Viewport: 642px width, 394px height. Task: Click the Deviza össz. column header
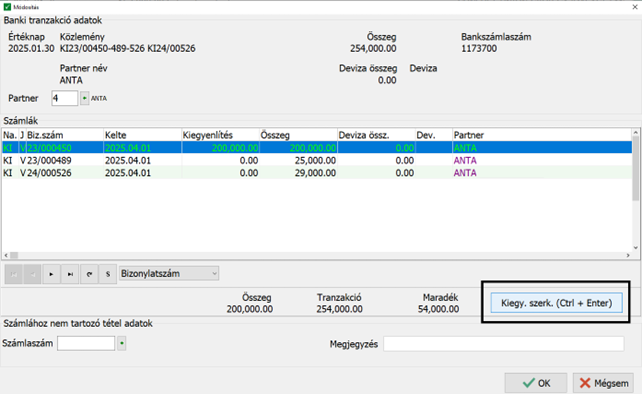tap(376, 135)
